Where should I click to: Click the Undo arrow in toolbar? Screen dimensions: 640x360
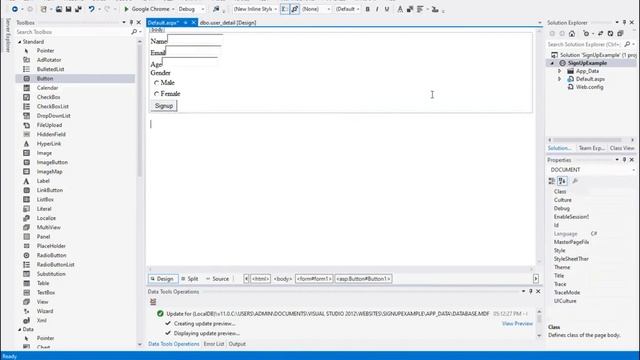[91, 9]
